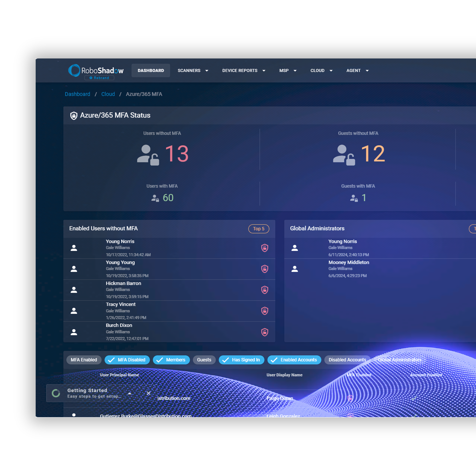476x476 pixels.
Task: Toggle the Guests filter chip
Action: [x=204, y=360]
